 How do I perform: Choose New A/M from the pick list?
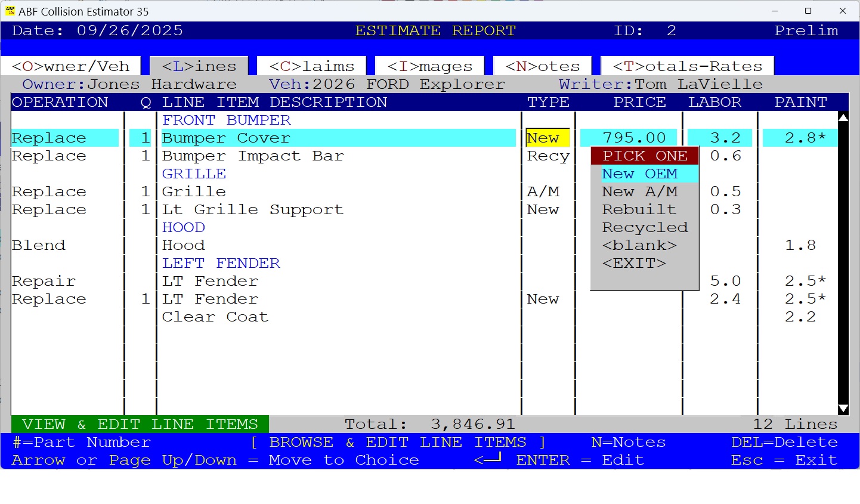pyautogui.click(x=640, y=191)
